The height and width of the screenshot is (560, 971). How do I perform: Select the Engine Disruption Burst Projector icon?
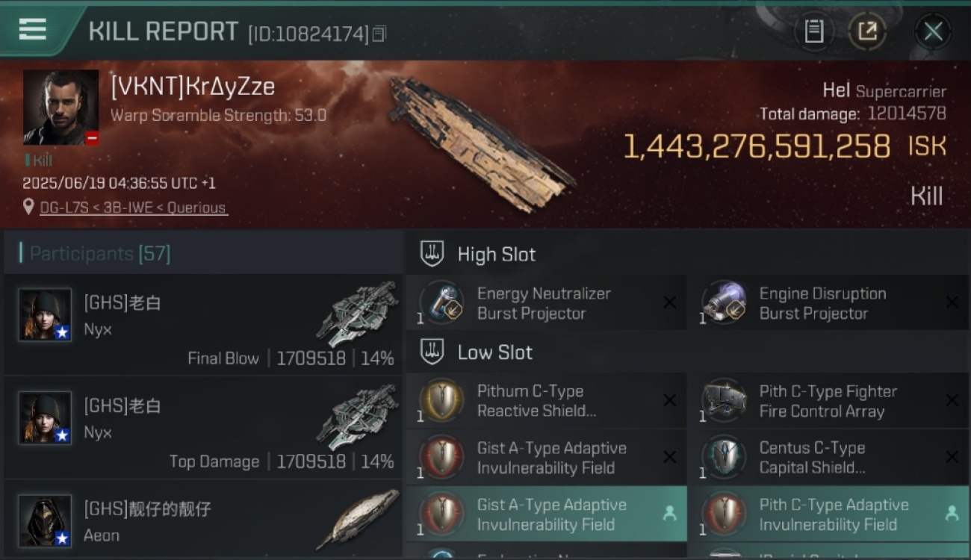tap(725, 303)
